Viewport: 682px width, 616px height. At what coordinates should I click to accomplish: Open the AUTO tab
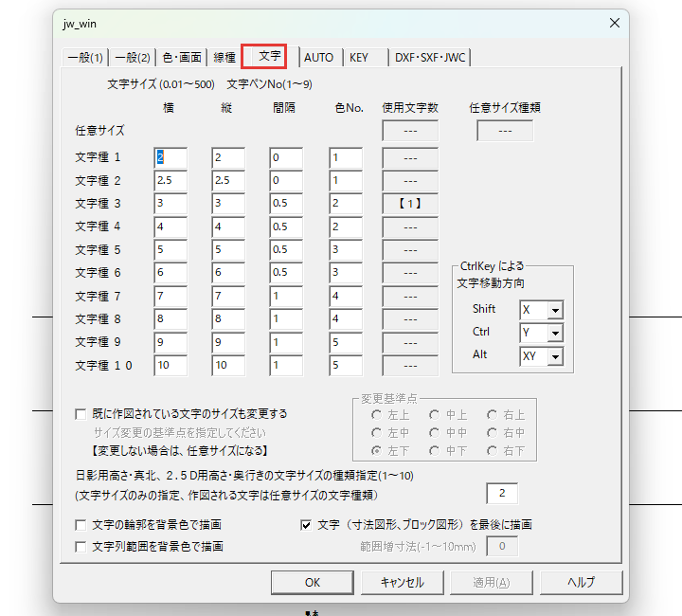tap(319, 58)
